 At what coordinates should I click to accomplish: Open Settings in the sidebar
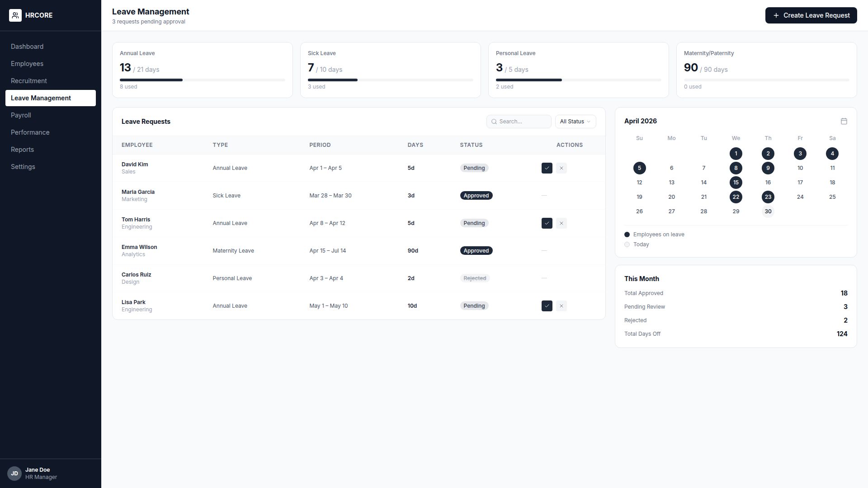pyautogui.click(x=51, y=167)
